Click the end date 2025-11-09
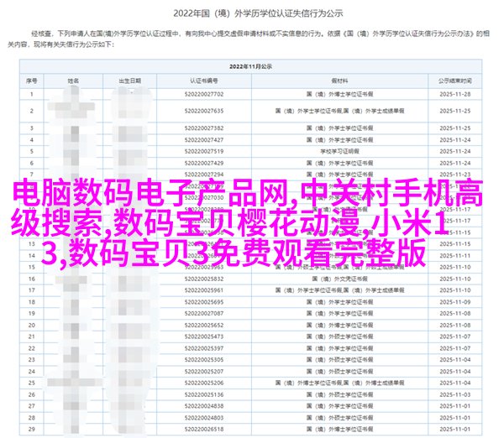Screen dimensions: 504x438 [454, 302]
